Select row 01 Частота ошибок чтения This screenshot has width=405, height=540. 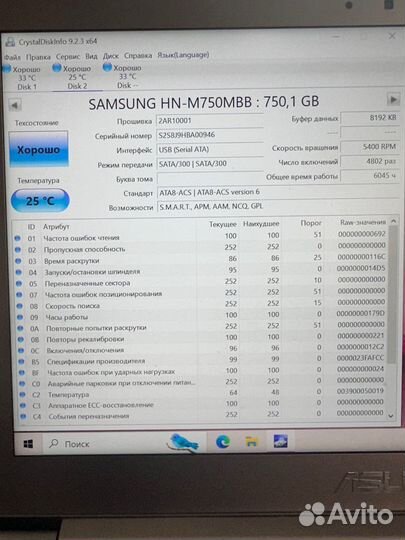tap(200, 237)
